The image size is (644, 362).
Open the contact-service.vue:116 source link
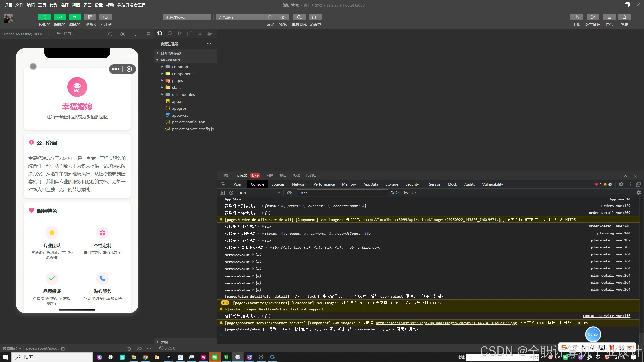pyautogui.click(x=606, y=316)
